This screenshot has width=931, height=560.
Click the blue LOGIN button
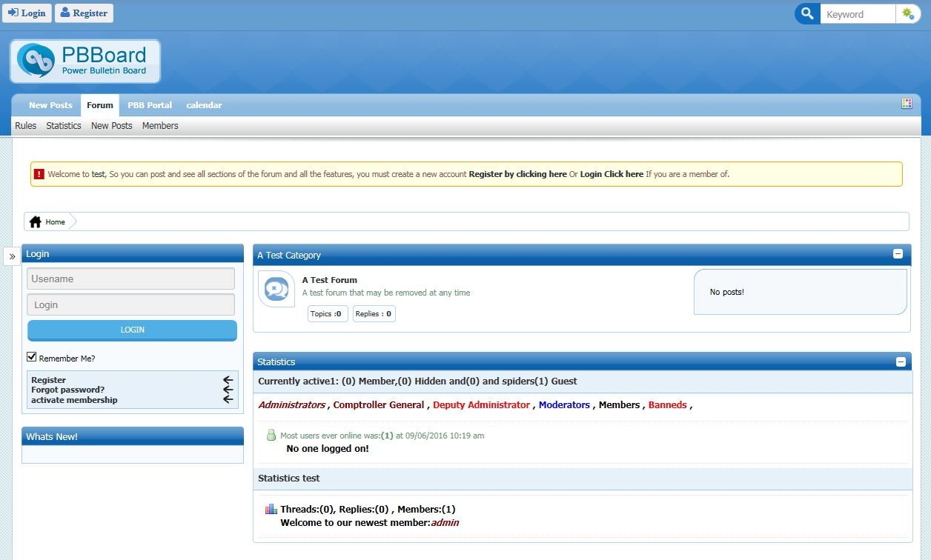coord(133,330)
